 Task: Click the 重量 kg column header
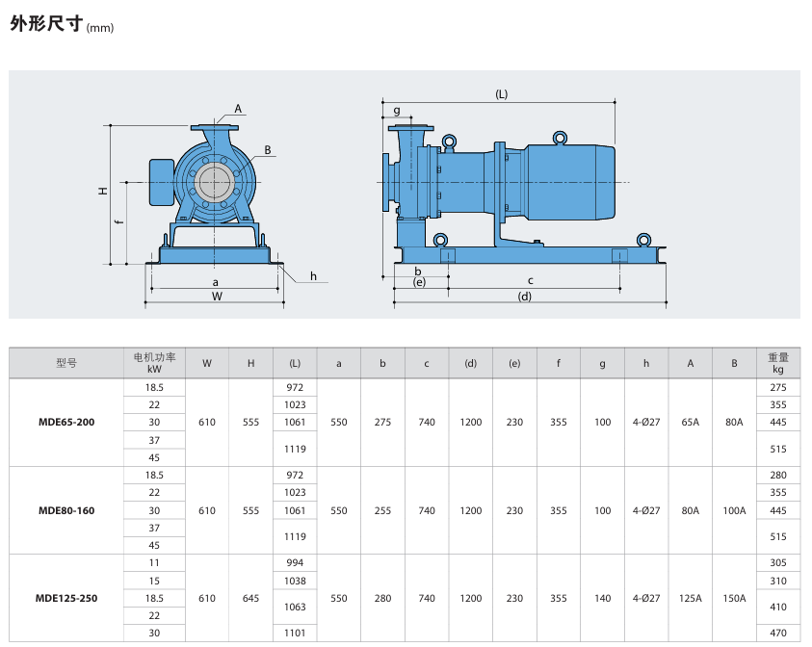[777, 363]
